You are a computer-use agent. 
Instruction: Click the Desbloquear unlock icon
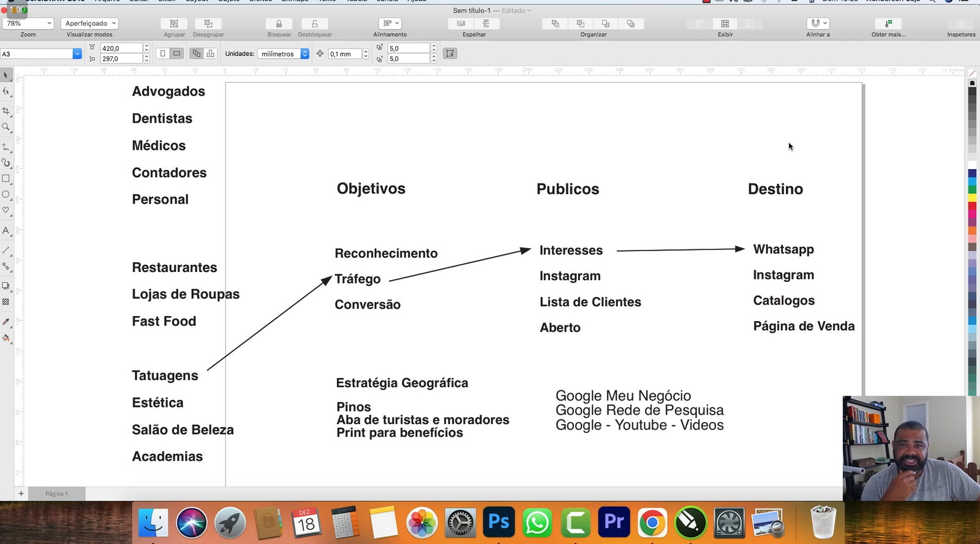pos(315,23)
